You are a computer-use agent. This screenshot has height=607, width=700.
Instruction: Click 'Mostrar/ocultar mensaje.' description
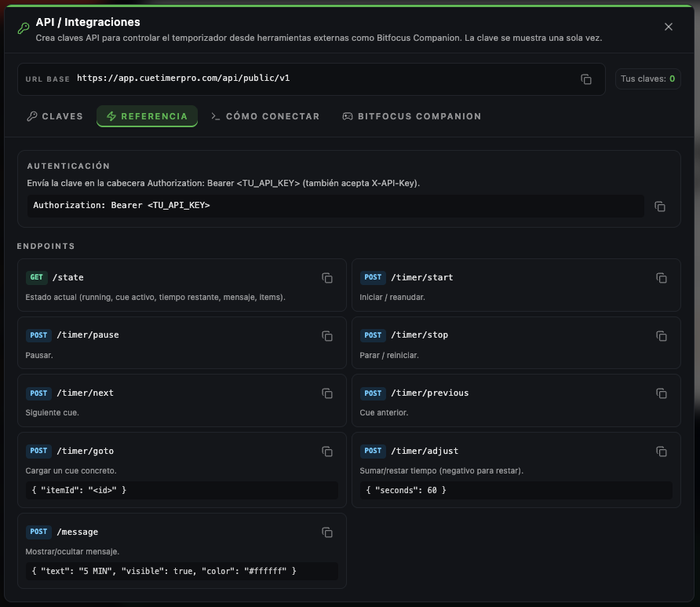72,551
